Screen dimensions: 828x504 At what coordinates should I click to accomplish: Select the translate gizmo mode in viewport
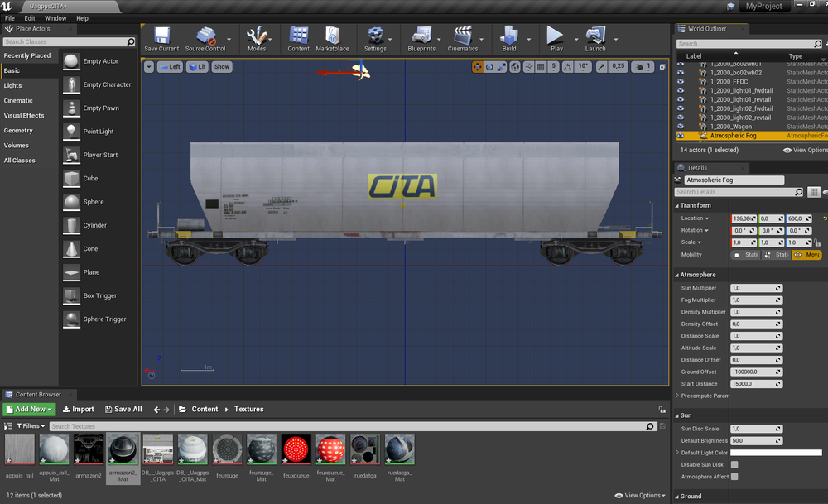(478, 67)
